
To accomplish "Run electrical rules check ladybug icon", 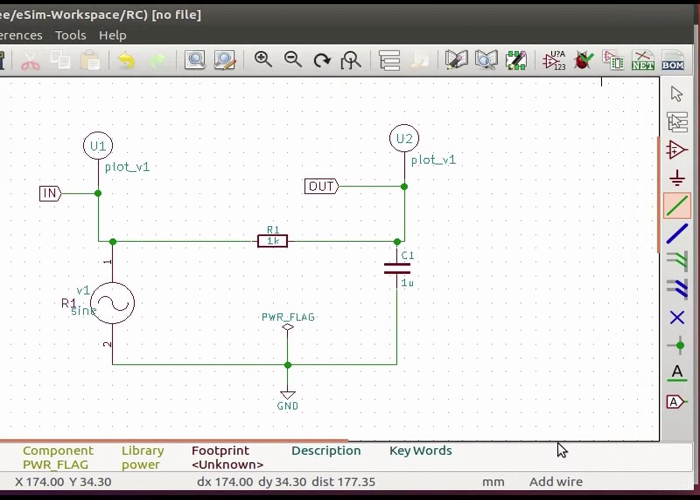I will tap(583, 61).
